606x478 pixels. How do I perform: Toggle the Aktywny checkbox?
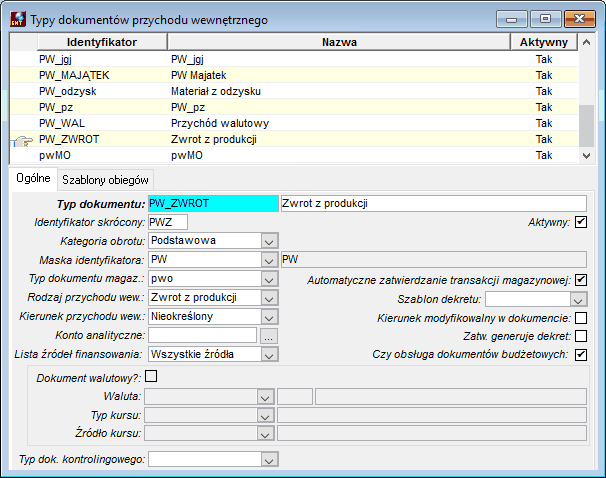pos(580,222)
